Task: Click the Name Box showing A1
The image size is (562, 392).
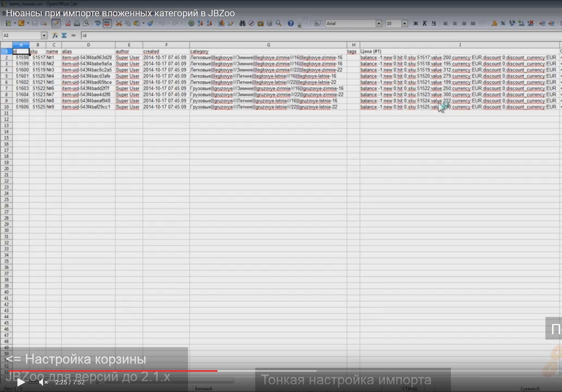Action: 22,35
